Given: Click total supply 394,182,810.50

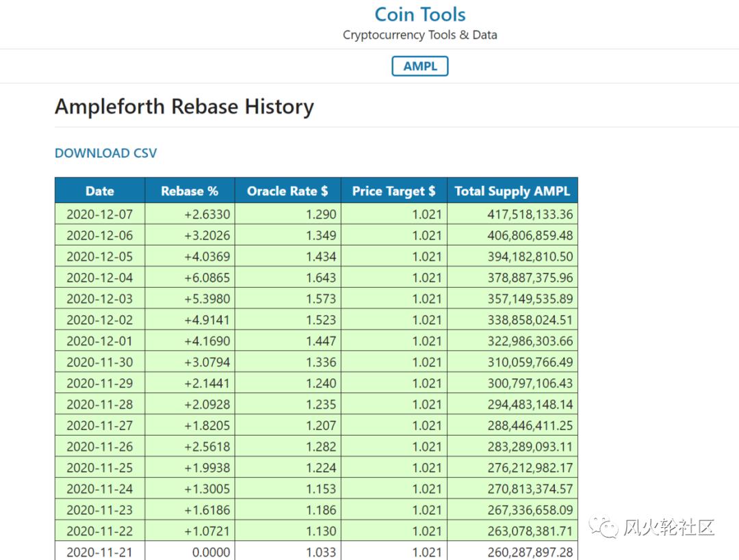Looking at the screenshot, I should pos(530,256).
